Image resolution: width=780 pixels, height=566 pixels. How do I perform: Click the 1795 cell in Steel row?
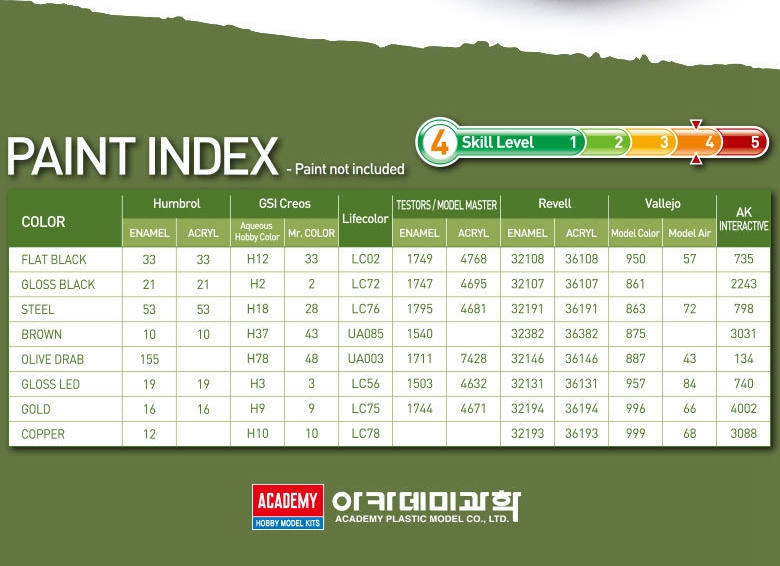419,309
